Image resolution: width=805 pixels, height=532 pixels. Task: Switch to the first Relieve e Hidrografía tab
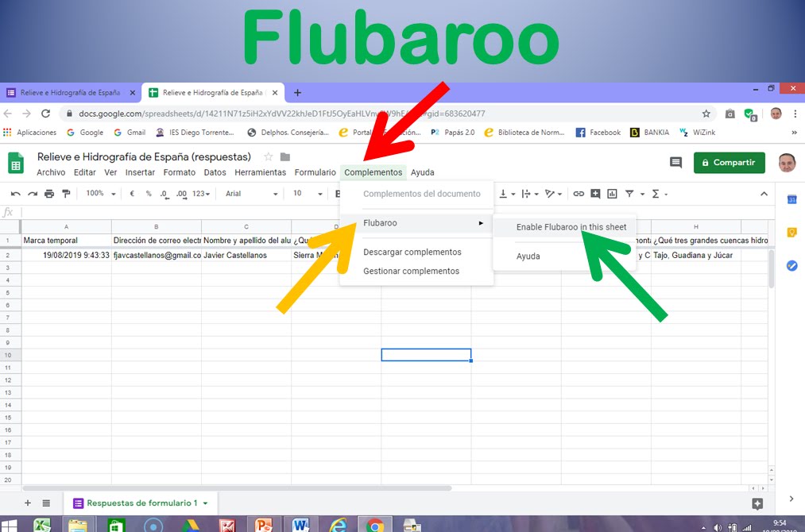point(71,93)
